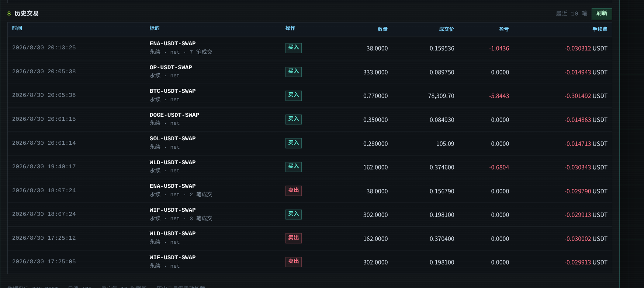Open the DOGE-USDT-SWAP instrument name
The height and width of the screenshot is (288, 644).
pos(174,115)
